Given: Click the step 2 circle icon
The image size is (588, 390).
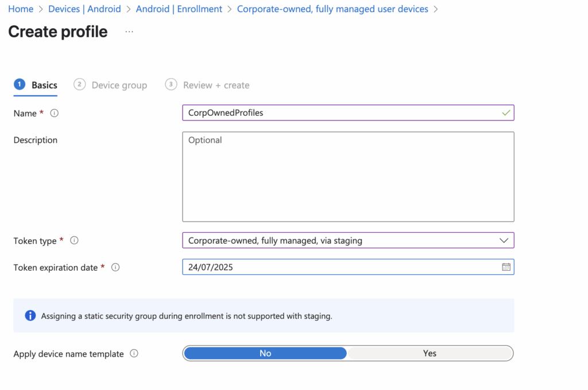Looking at the screenshot, I should click(x=79, y=84).
